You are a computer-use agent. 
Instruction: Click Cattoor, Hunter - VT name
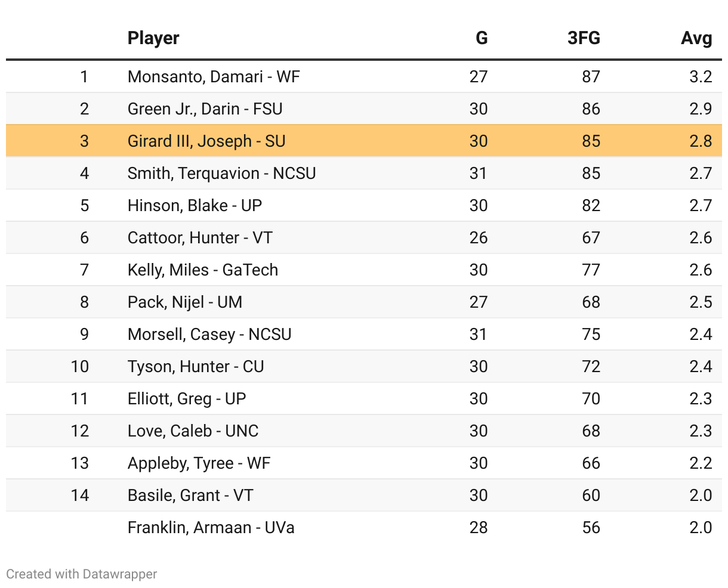pyautogui.click(x=200, y=237)
